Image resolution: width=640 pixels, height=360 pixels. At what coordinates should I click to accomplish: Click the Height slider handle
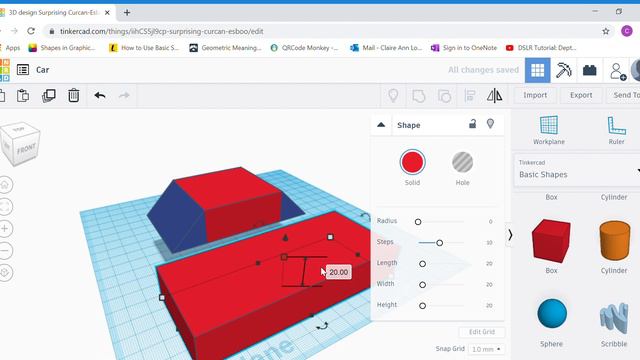[422, 305]
